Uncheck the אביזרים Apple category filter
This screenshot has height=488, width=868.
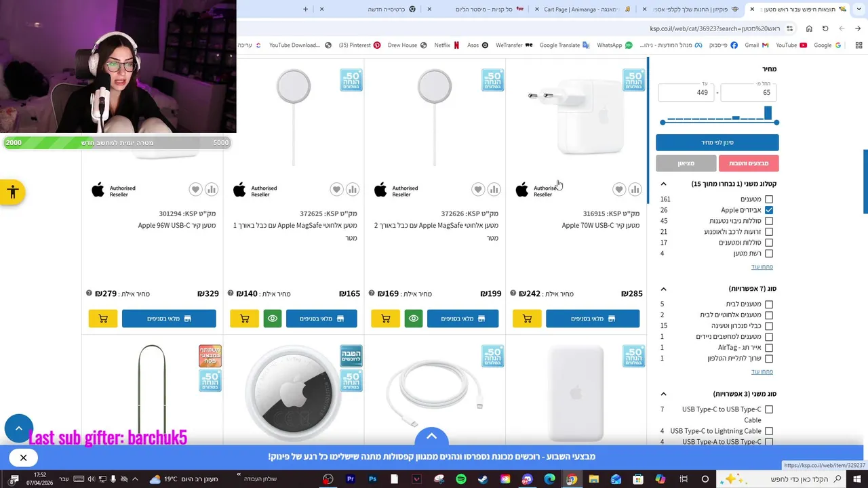[769, 210]
